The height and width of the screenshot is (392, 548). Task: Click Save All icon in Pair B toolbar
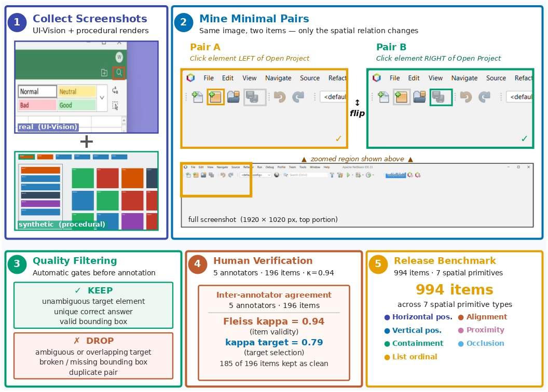pos(438,96)
